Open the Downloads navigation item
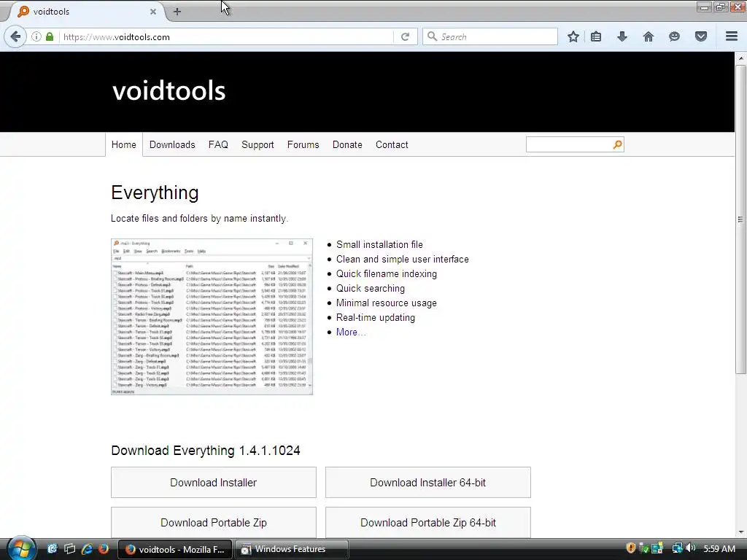Screen dimensions: 747x560 pos(172,145)
